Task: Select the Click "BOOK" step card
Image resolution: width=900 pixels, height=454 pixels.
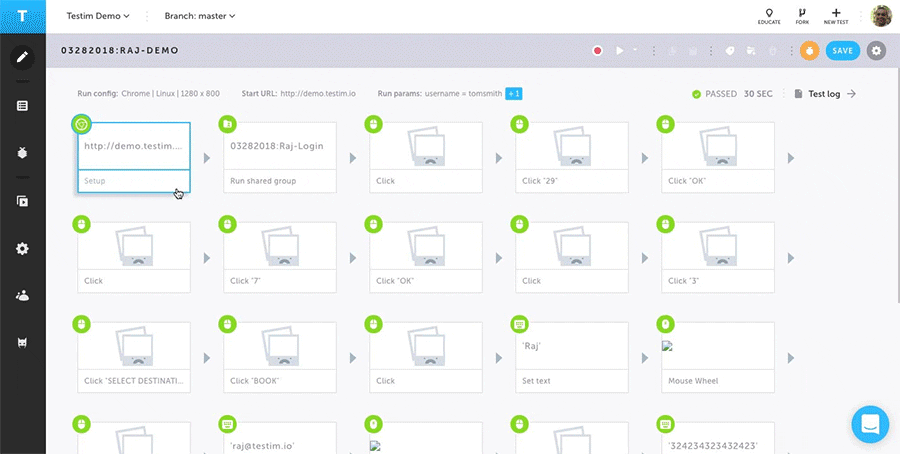Action: [280, 358]
